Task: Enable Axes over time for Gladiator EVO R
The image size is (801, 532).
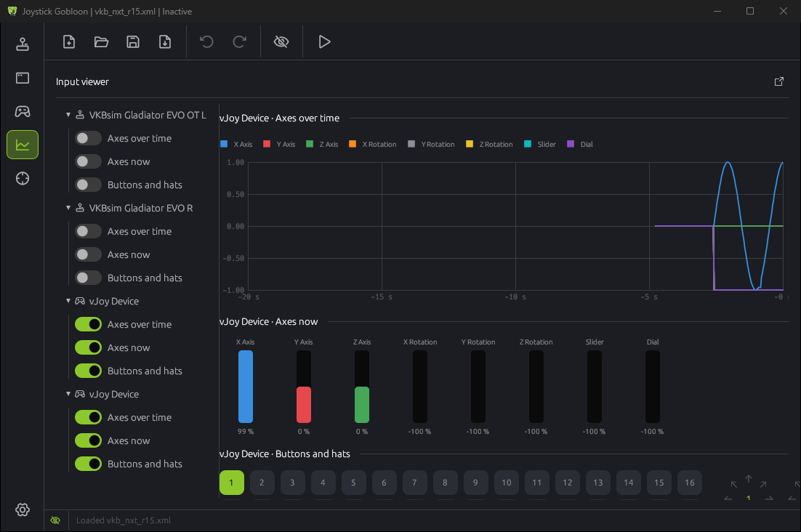Action: [x=89, y=231]
